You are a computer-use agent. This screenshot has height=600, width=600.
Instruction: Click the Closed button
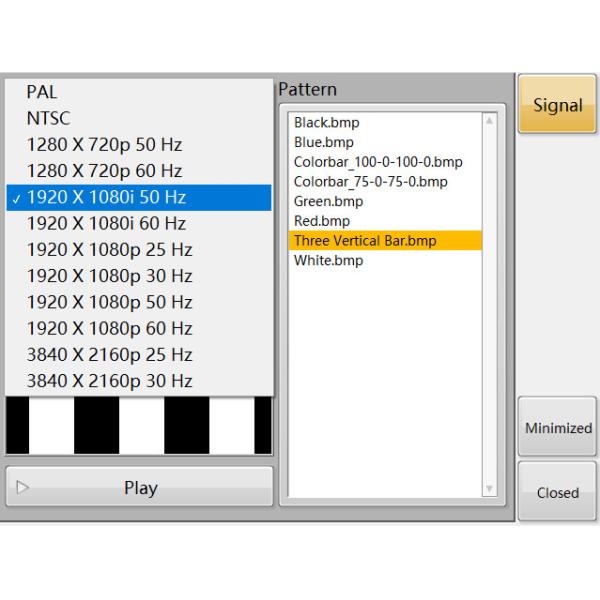pos(557,492)
